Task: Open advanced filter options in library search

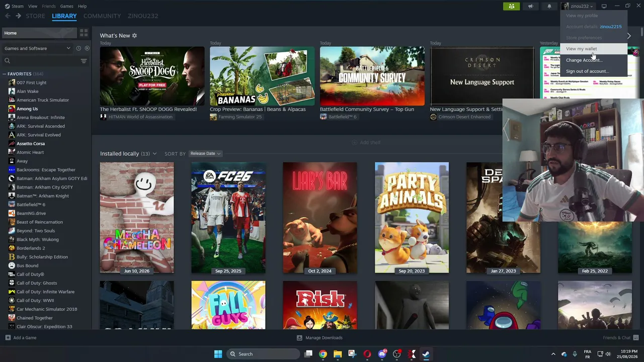Action: click(84, 61)
